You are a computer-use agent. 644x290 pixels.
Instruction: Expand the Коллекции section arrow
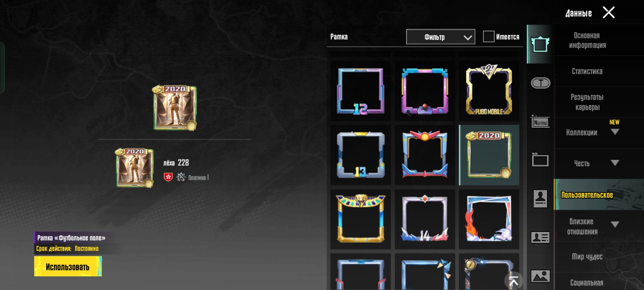[x=614, y=132]
